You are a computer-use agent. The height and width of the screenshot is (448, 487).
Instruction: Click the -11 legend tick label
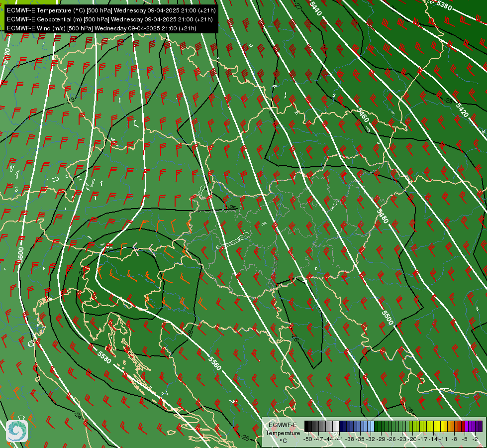(x=444, y=440)
